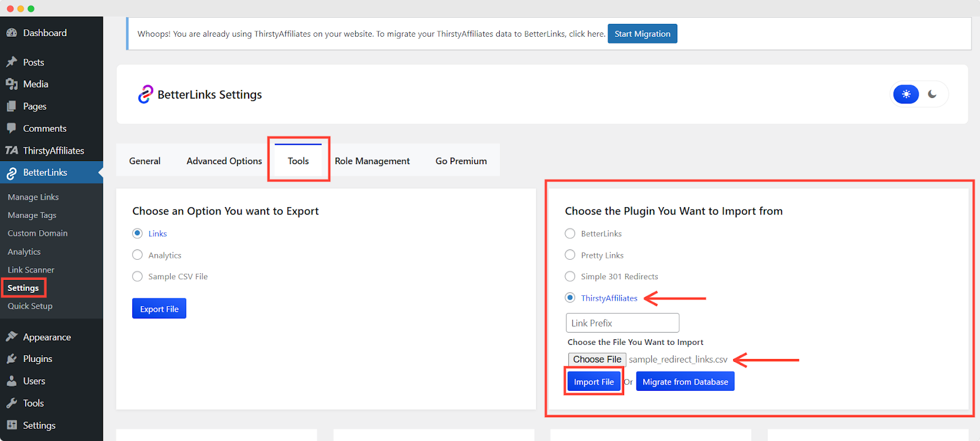The width and height of the screenshot is (980, 441).
Task: Select the Links export radio button
Action: (138, 233)
